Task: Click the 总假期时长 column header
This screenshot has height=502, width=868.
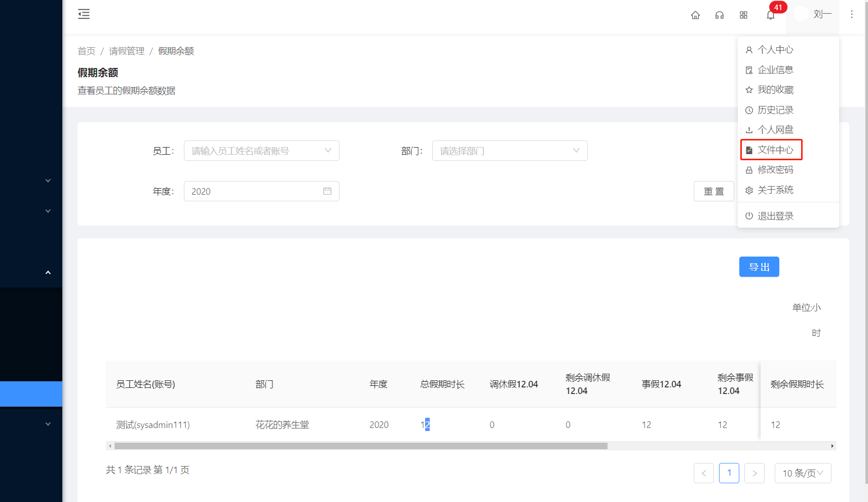Action: click(x=442, y=384)
